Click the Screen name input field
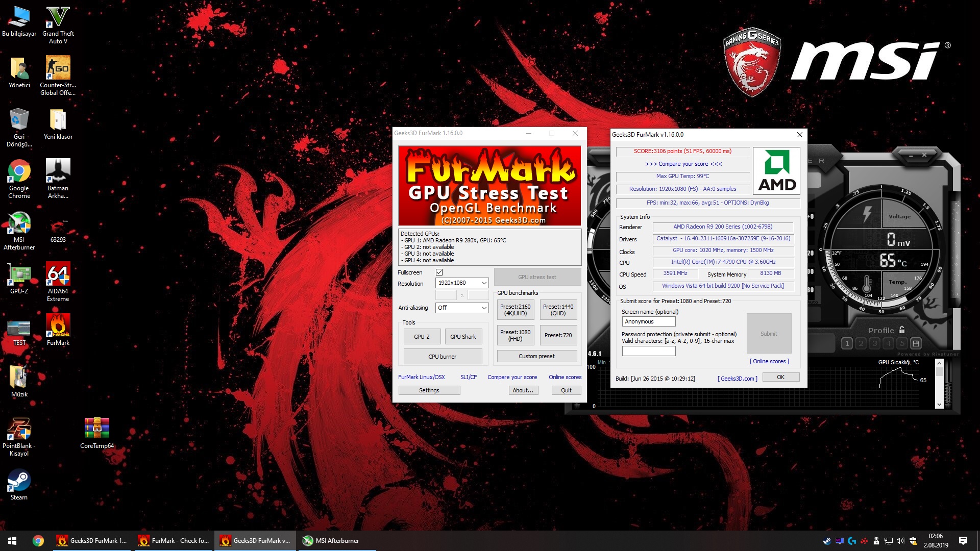 tap(648, 321)
